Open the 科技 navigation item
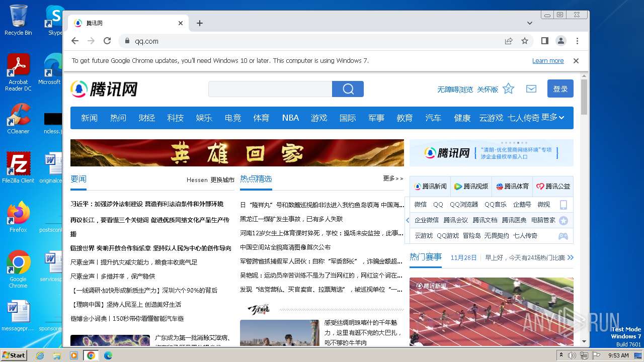Screen dimensions: 644x362 point(175,118)
